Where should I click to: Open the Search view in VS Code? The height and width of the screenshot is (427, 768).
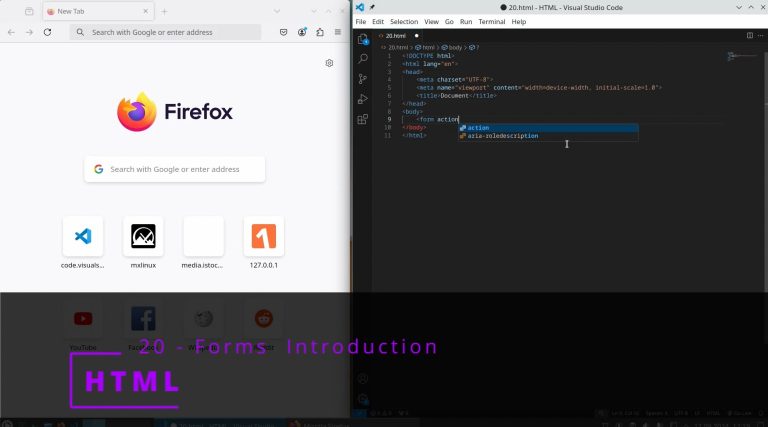click(x=363, y=59)
